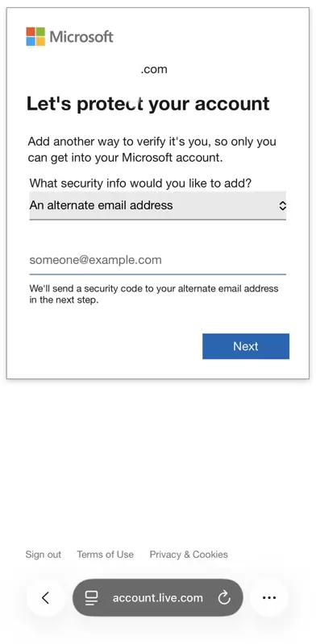Follow the Sign out link
316x644 pixels.
(44, 555)
